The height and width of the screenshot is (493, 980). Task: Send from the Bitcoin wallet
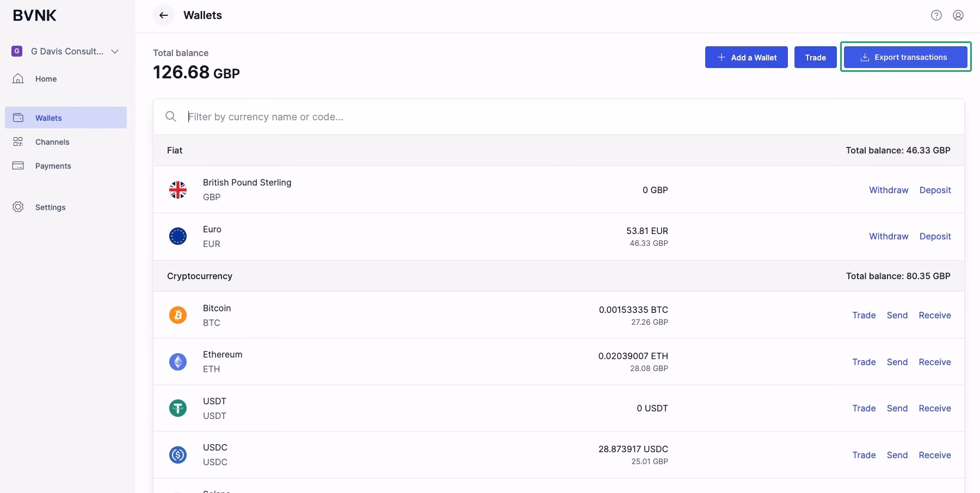tap(897, 315)
